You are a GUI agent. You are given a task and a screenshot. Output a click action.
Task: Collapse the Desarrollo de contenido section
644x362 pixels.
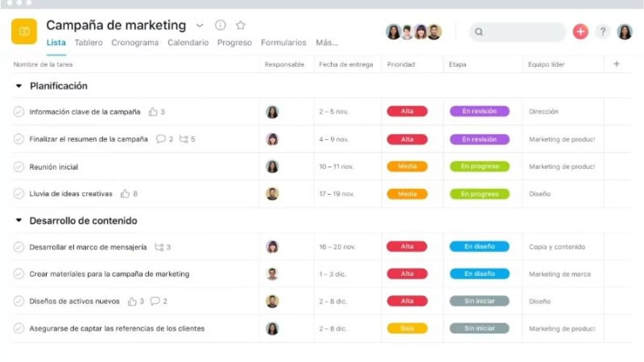pyautogui.click(x=19, y=220)
